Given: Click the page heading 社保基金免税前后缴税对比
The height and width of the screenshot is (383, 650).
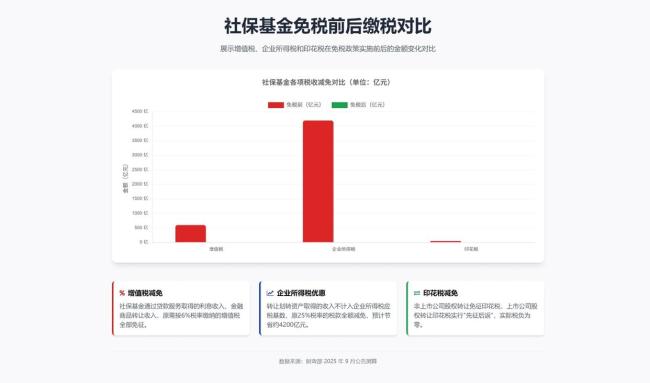Looking at the screenshot, I should 328,26.
